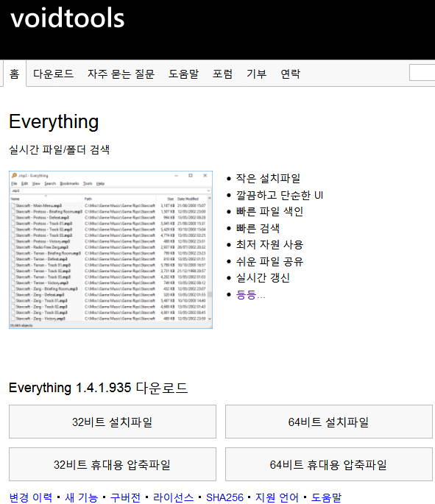The height and width of the screenshot is (504, 435).
Task: Focus the search box in the navigation bar
Action: coord(422,73)
